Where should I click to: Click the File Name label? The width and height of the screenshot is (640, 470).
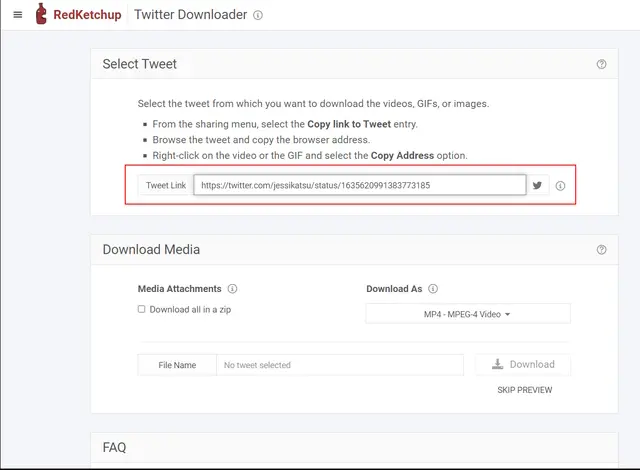tap(177, 365)
